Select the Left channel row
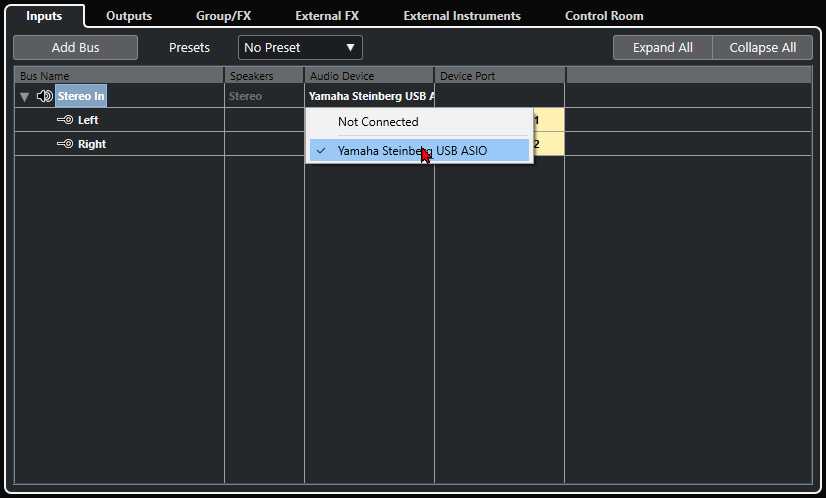The width and height of the screenshot is (826, 498). pos(88,120)
